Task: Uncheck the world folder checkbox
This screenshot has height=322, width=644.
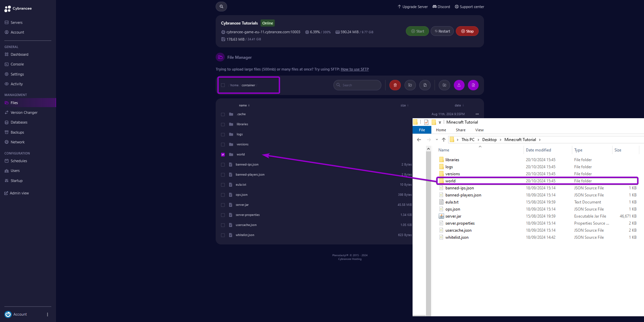Action: (223, 154)
